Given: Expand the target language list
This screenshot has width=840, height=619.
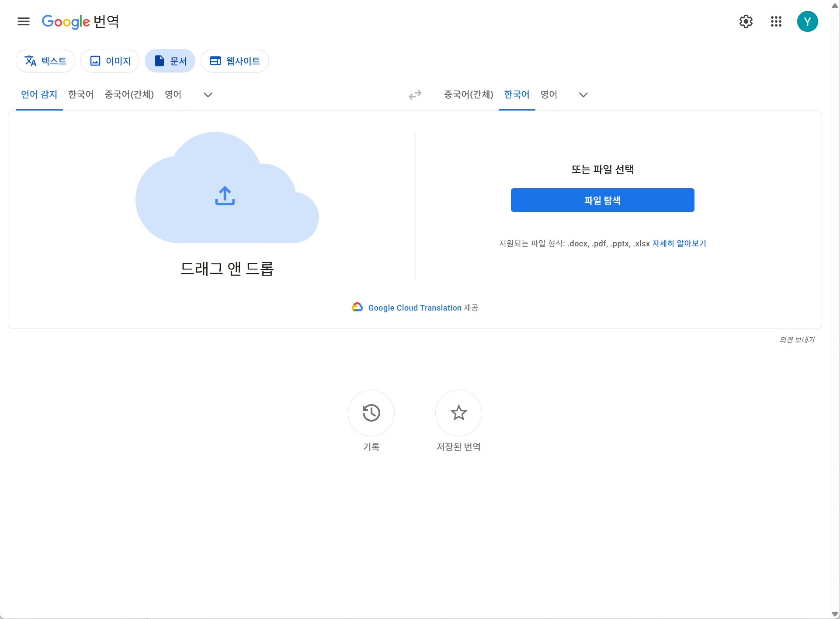Looking at the screenshot, I should (x=583, y=95).
